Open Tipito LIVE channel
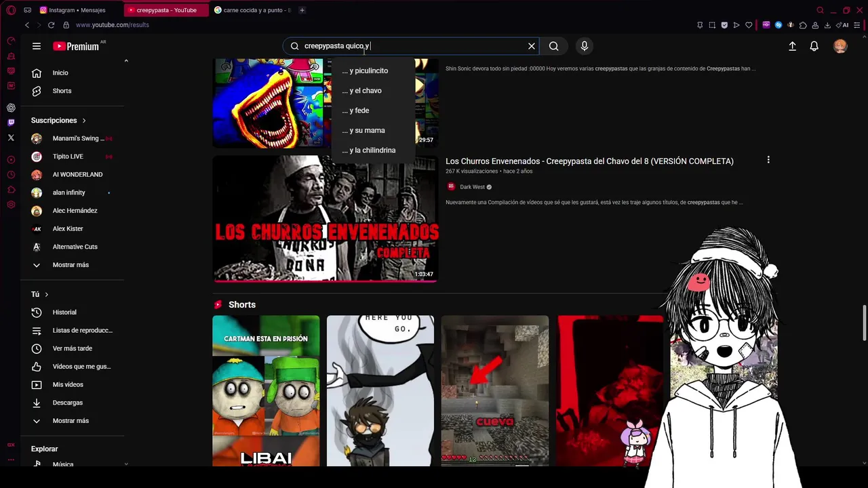Viewport: 868px width, 488px height. pyautogui.click(x=73, y=157)
